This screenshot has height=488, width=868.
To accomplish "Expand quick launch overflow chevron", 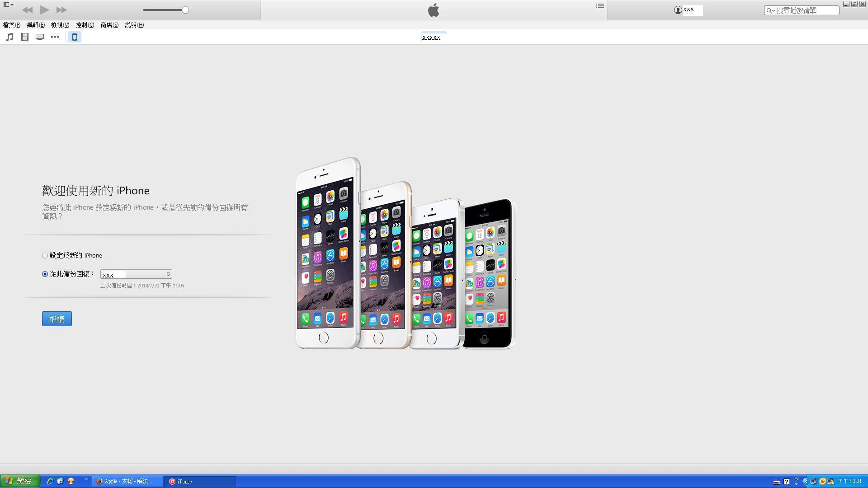I will tap(86, 479).
